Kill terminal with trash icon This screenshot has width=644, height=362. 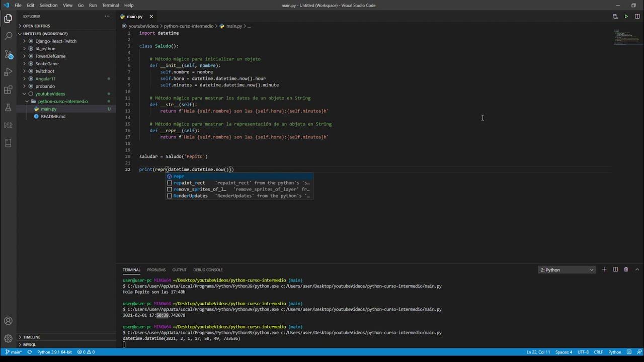(x=626, y=269)
